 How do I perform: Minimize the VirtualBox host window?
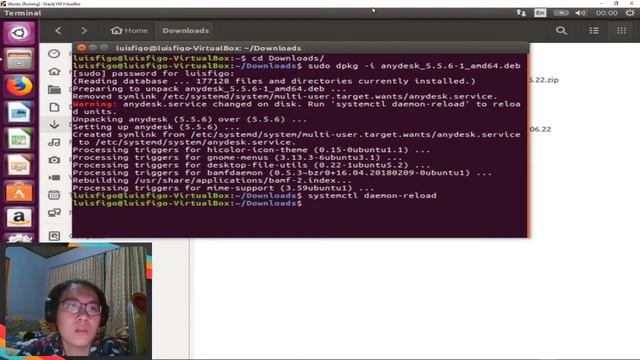point(601,3)
